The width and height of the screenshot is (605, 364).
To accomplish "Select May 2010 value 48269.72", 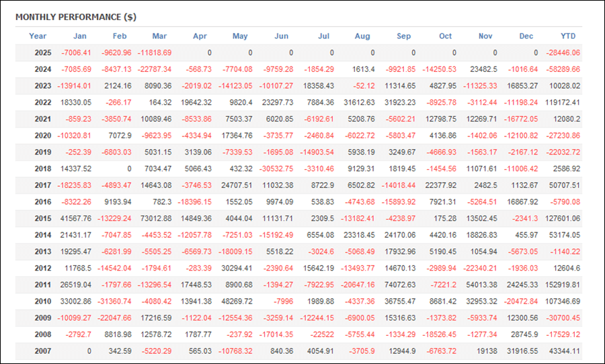I will click(x=237, y=302).
